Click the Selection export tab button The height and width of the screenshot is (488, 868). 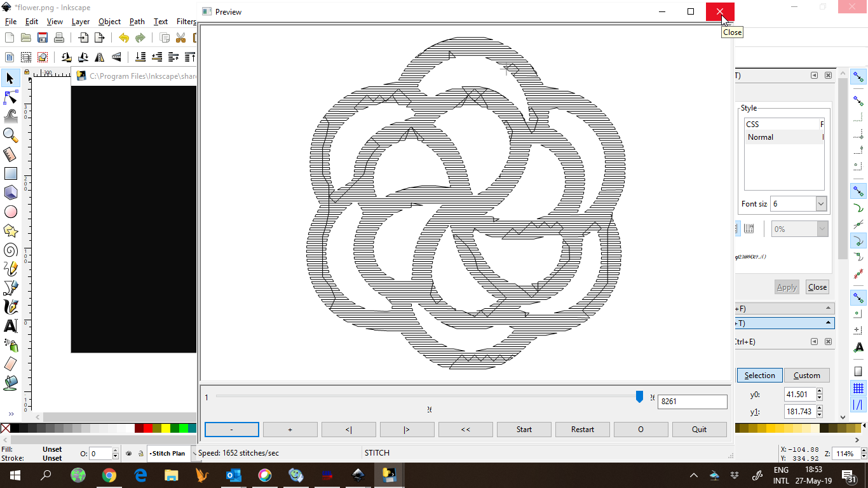(x=759, y=376)
